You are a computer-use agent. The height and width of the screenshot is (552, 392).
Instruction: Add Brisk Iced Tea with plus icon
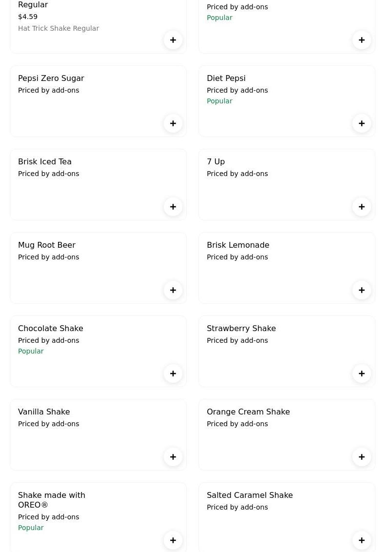(173, 207)
